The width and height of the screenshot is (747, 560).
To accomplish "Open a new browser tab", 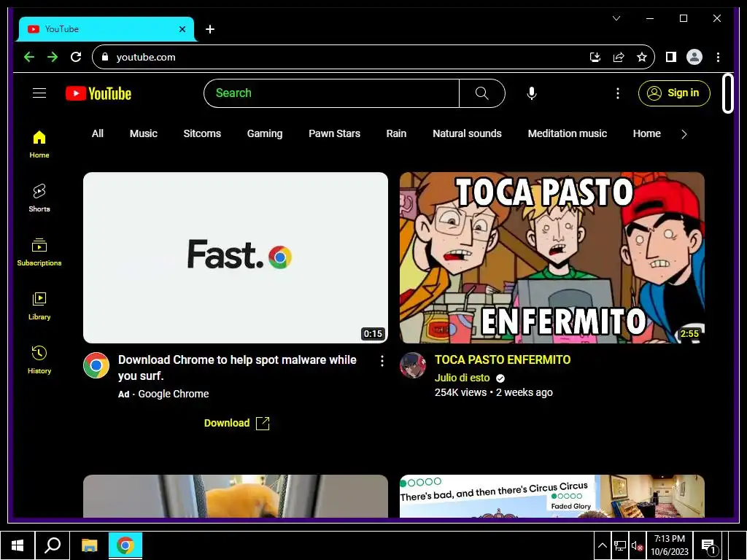I will [x=209, y=29].
